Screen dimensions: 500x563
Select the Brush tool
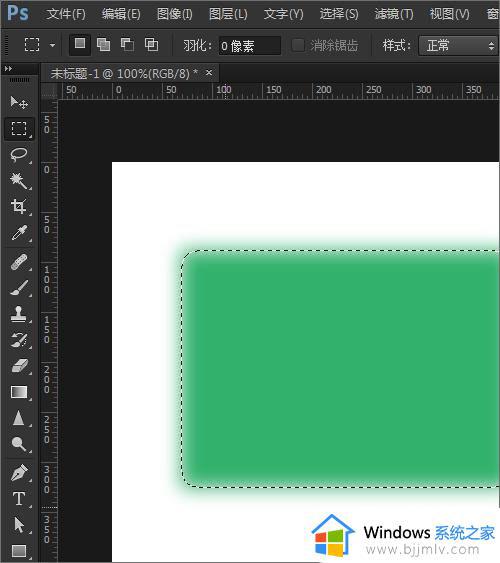click(19, 288)
